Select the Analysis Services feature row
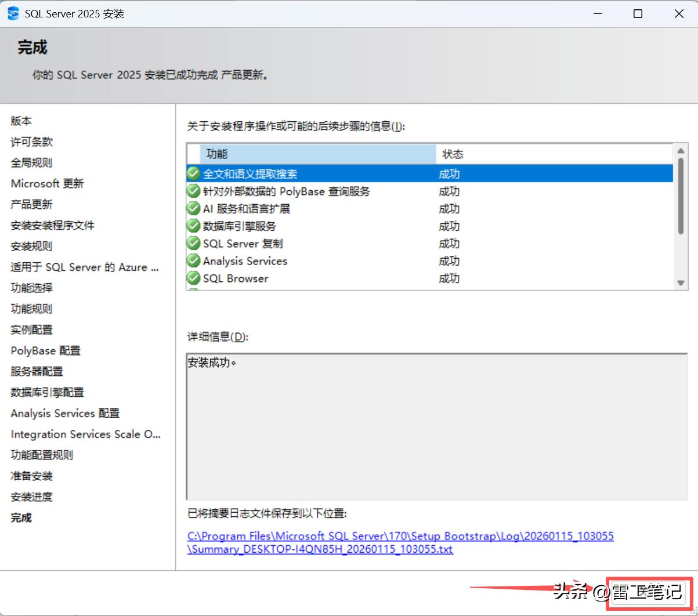The height and width of the screenshot is (616, 698). coord(430,260)
